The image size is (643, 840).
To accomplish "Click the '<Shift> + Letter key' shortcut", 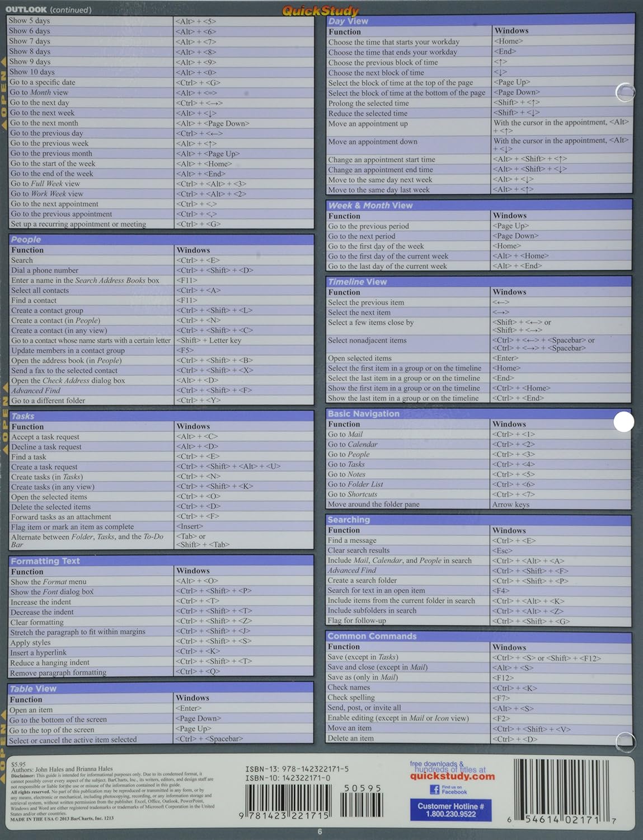I will tap(209, 340).
